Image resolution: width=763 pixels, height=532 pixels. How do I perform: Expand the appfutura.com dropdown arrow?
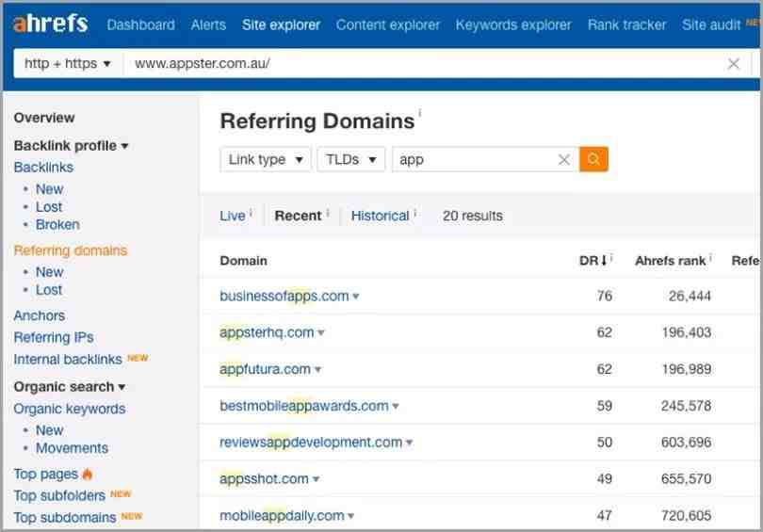click(x=317, y=370)
